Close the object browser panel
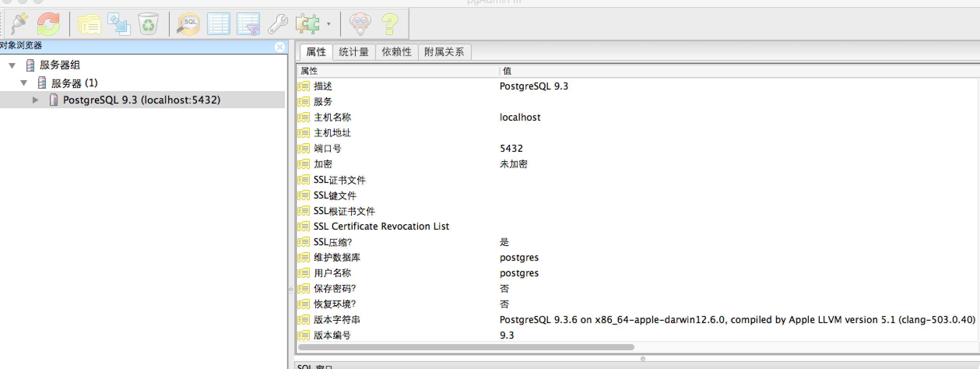980x369 pixels. (x=279, y=47)
